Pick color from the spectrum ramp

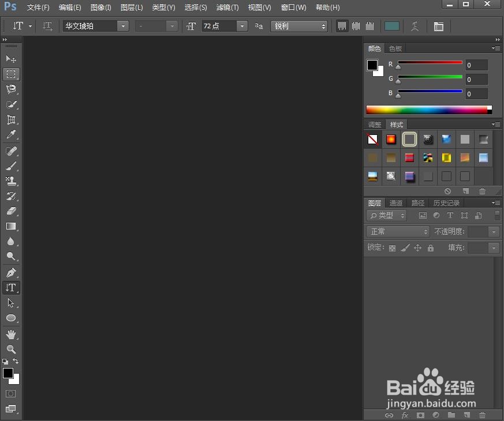click(x=429, y=110)
